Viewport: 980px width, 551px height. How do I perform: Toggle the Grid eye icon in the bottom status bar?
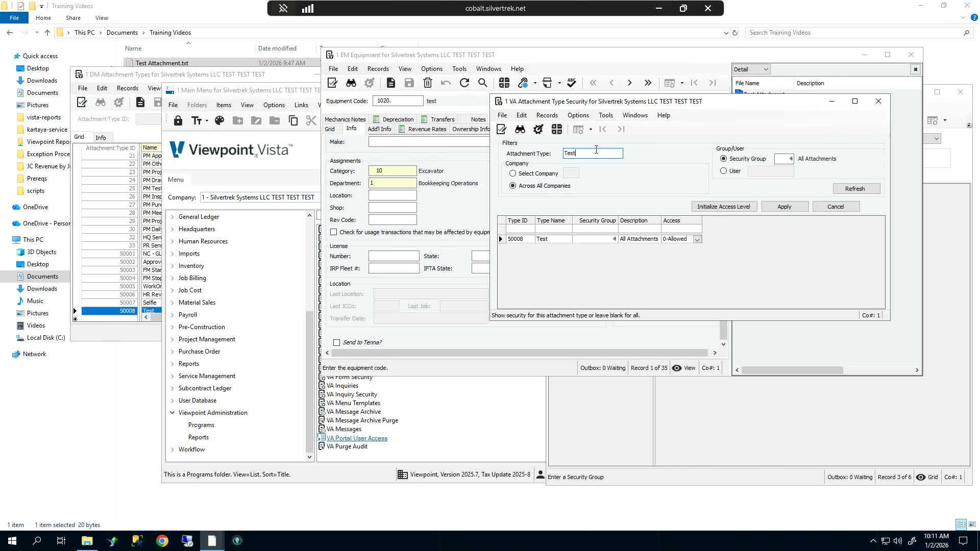pos(921,477)
